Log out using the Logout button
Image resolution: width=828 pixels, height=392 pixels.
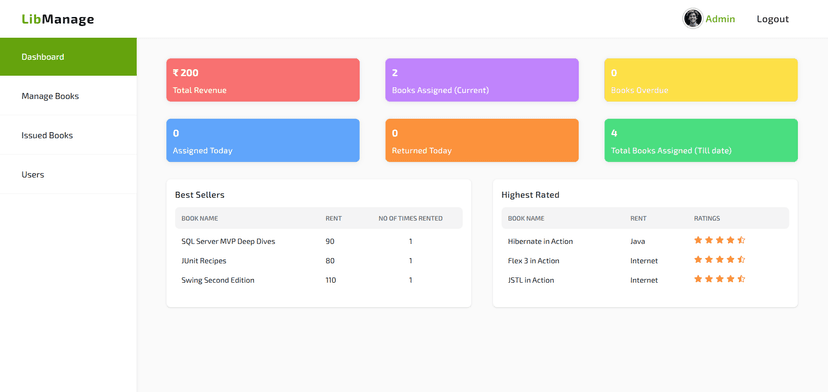[x=773, y=19]
